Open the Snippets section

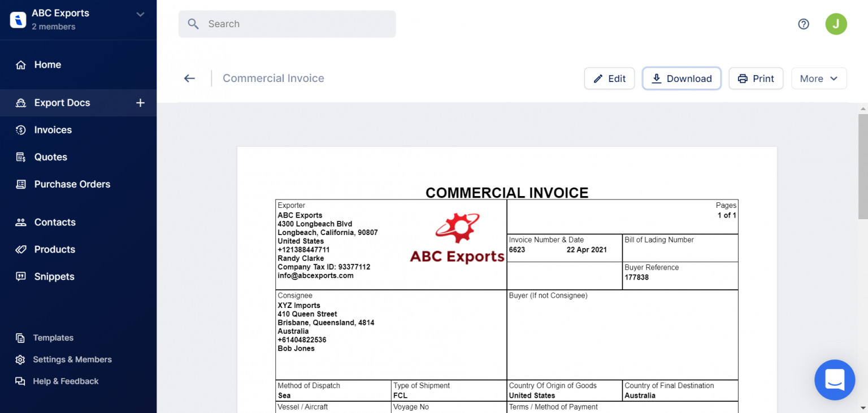(x=21, y=276)
